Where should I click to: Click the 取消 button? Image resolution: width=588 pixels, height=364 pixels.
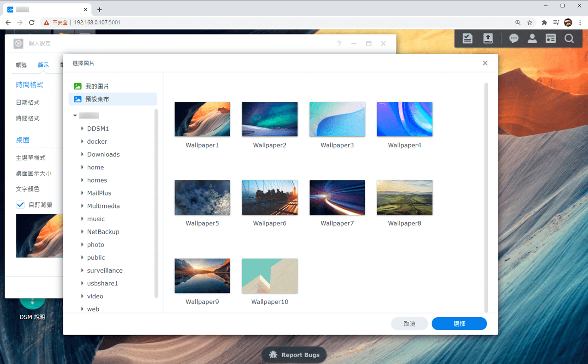coord(409,324)
